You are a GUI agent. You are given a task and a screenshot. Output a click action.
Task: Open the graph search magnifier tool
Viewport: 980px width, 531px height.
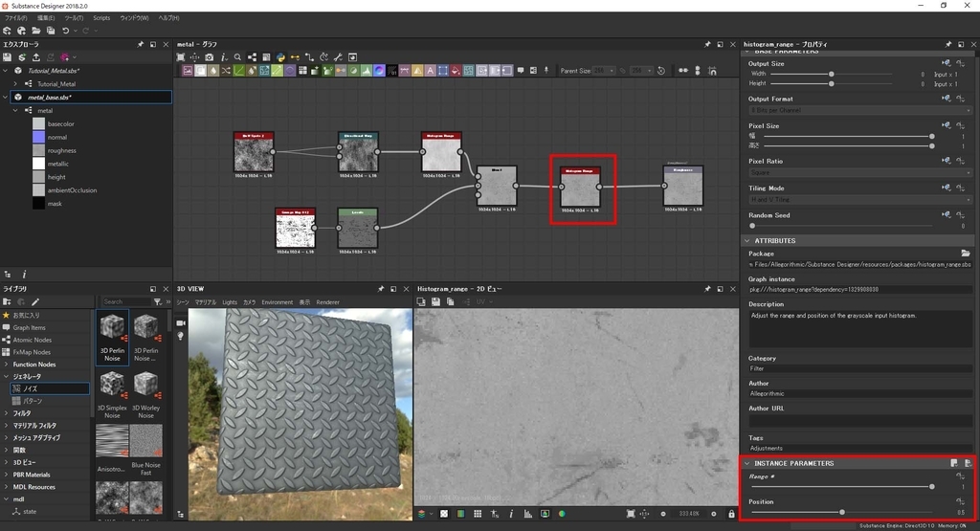237,56
